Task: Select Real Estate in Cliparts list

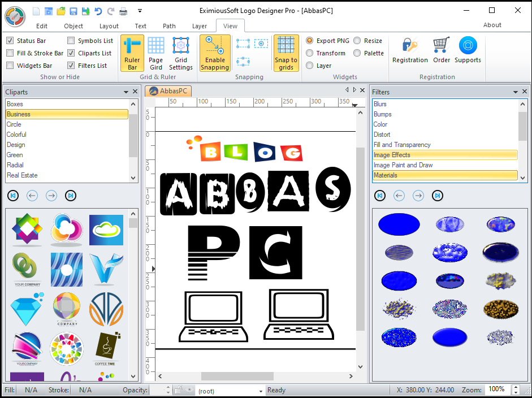Action: 67,175
